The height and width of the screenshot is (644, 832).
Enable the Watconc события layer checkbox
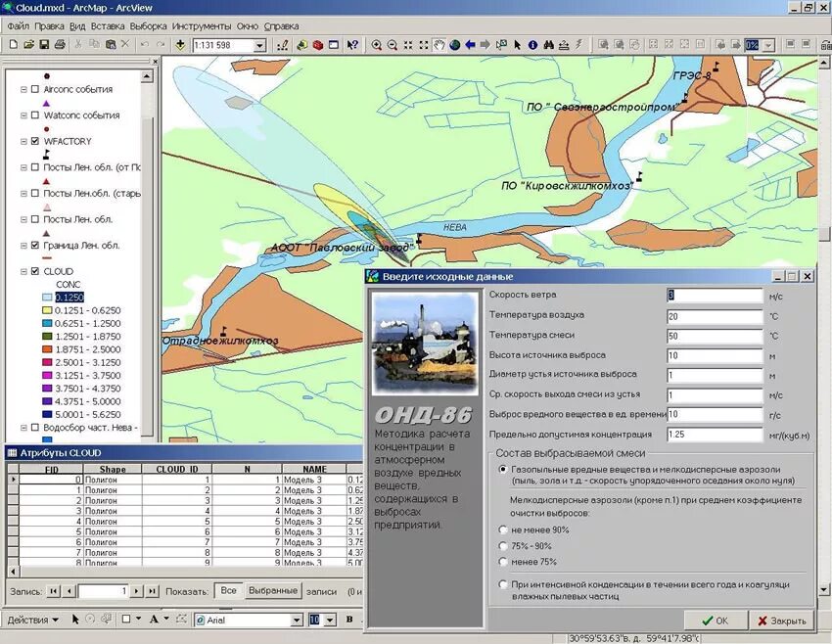35,115
